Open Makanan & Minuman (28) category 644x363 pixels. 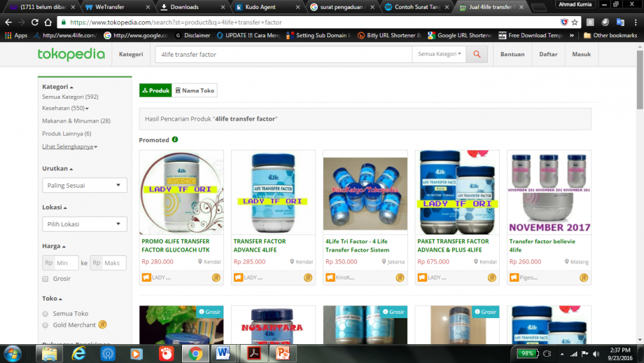76,121
